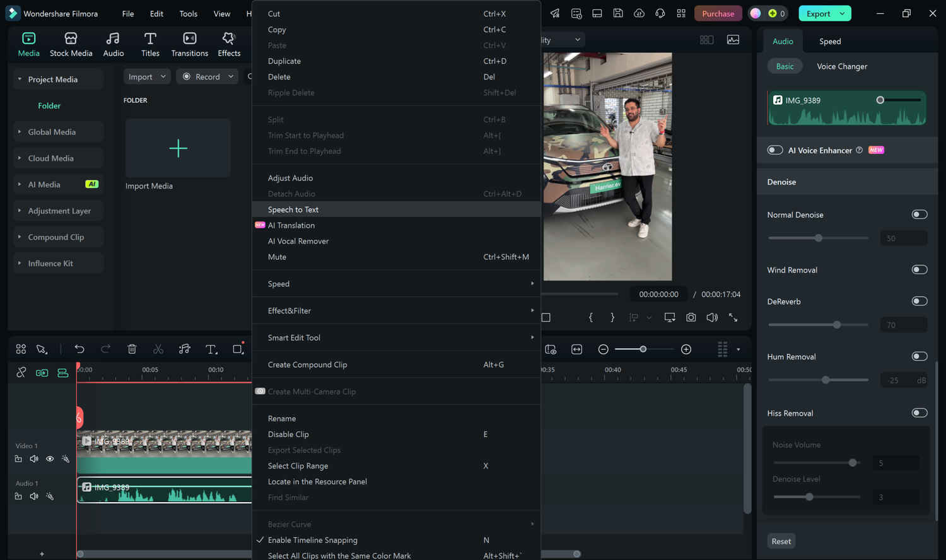Switch to the Speed tab in the right panel
The image size is (946, 560).
[x=829, y=41]
